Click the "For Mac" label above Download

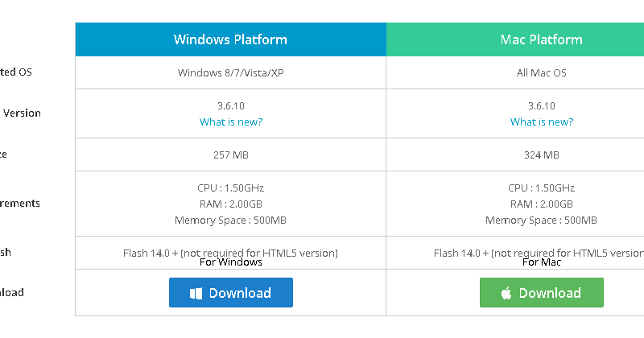542,262
